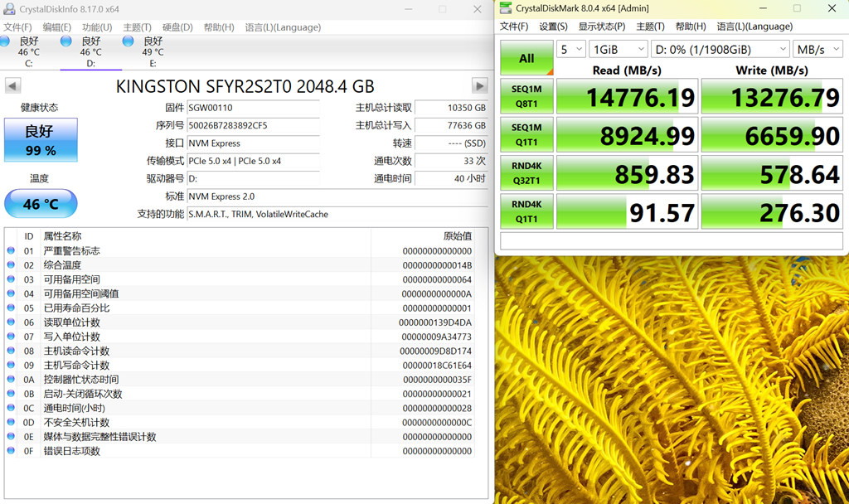This screenshot has width=849, height=504.
Task: Click the serial number field 50026B7283892CF5
Action: coord(253,125)
